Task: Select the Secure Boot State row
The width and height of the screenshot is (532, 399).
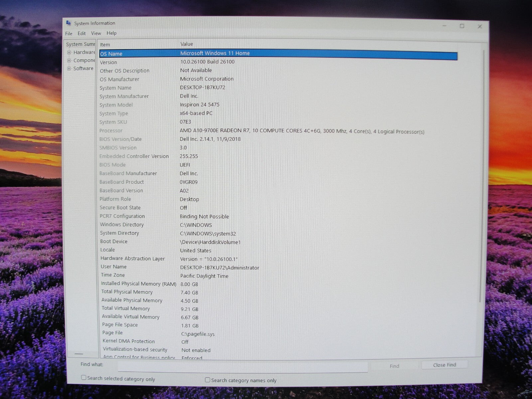Action: pyautogui.click(x=278, y=208)
